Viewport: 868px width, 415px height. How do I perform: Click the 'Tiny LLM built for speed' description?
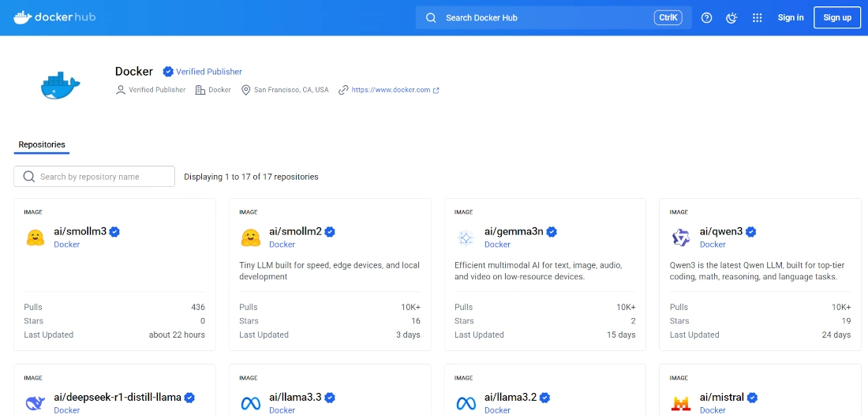[329, 271]
